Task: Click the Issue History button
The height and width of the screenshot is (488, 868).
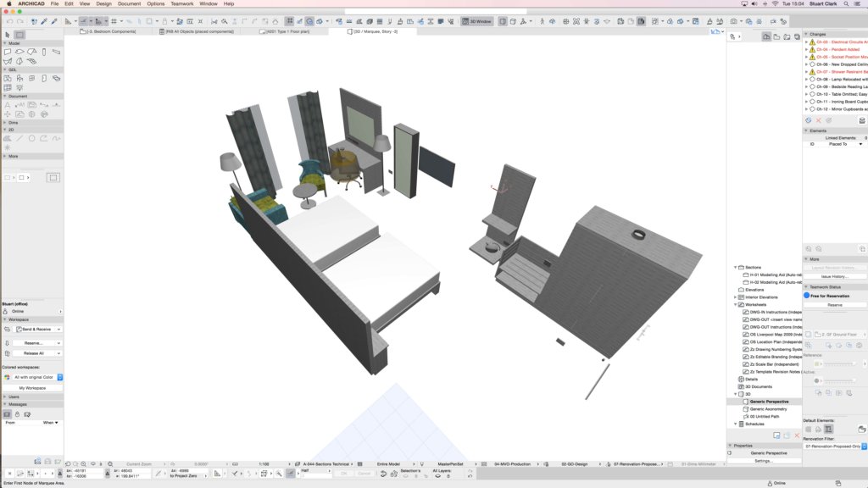Action: [x=834, y=276]
